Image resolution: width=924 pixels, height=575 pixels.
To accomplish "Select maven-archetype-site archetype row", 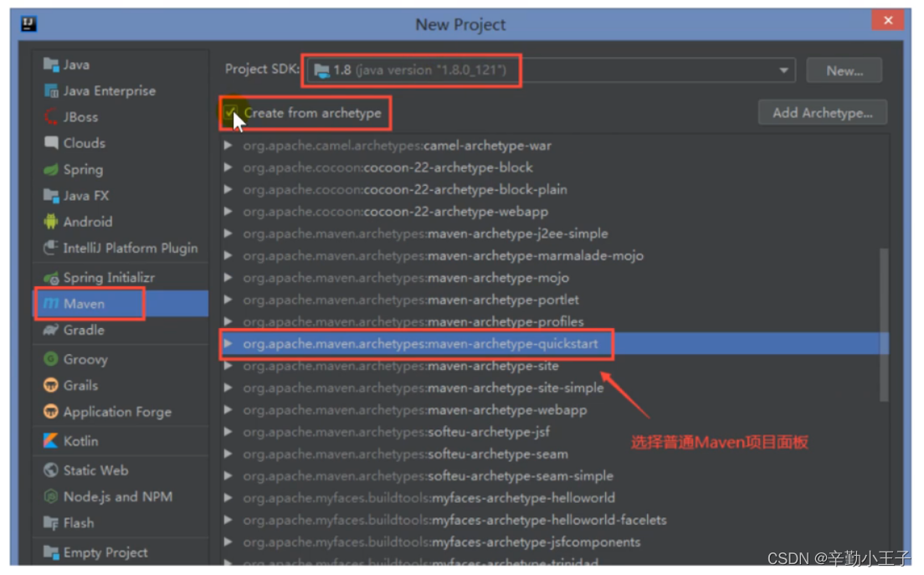I will 554,366.
